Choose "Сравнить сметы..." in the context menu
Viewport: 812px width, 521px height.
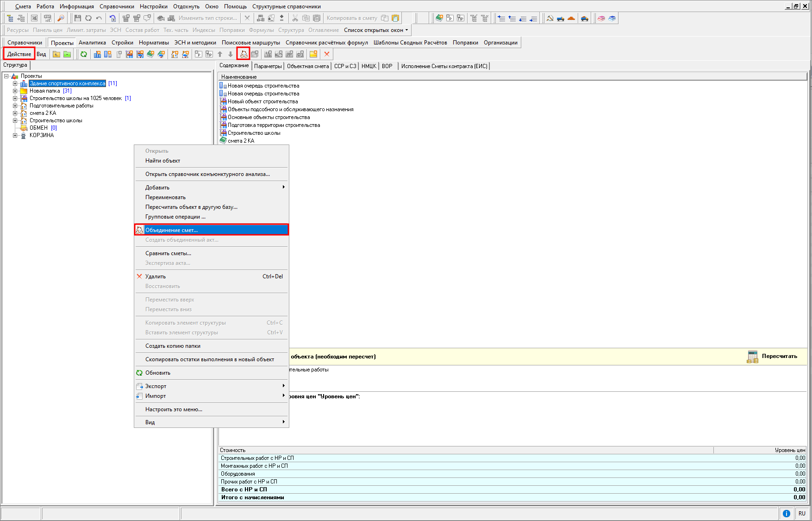click(x=168, y=253)
